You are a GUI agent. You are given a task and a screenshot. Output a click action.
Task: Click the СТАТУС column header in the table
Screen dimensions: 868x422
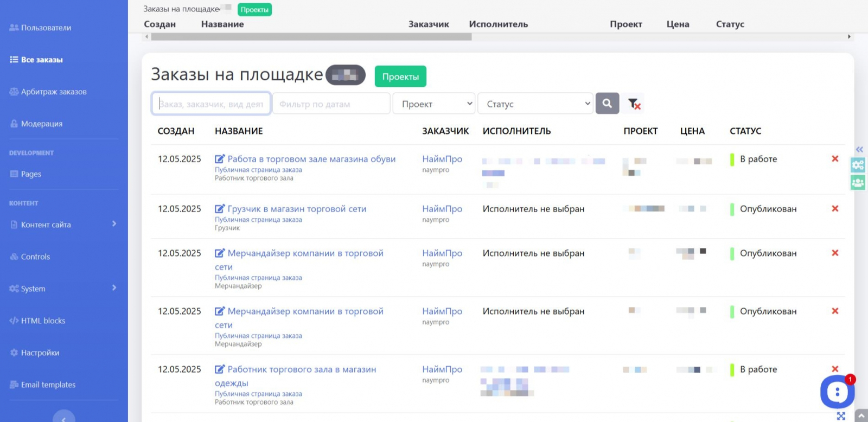745,131
